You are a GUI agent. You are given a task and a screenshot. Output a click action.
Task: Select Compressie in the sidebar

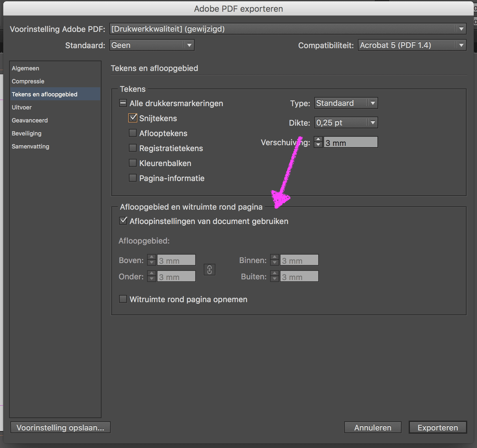[x=55, y=81]
